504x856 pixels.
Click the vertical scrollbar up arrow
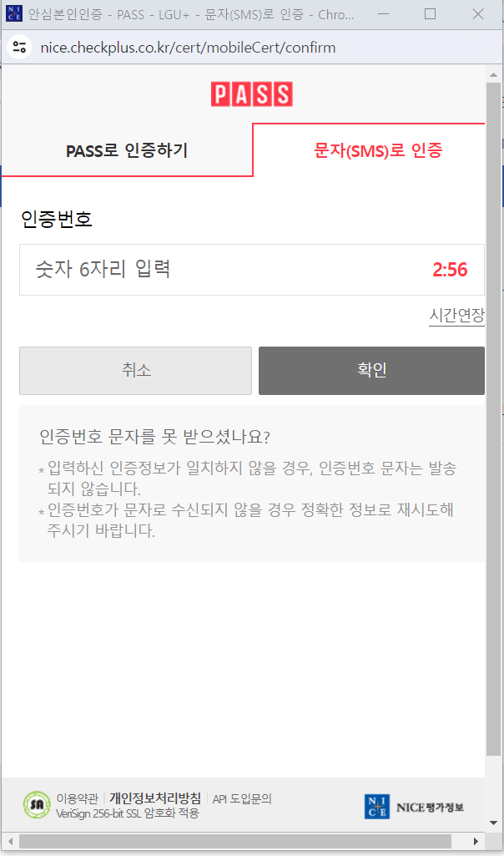click(x=493, y=75)
